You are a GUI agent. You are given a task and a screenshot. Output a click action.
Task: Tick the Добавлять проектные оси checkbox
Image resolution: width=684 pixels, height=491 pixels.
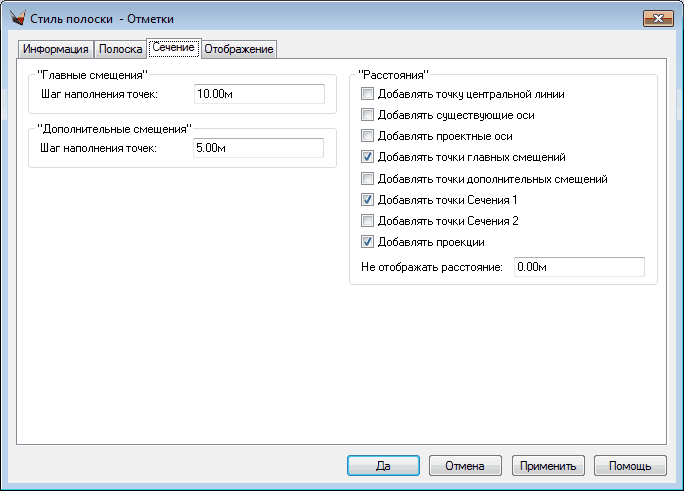pos(368,136)
